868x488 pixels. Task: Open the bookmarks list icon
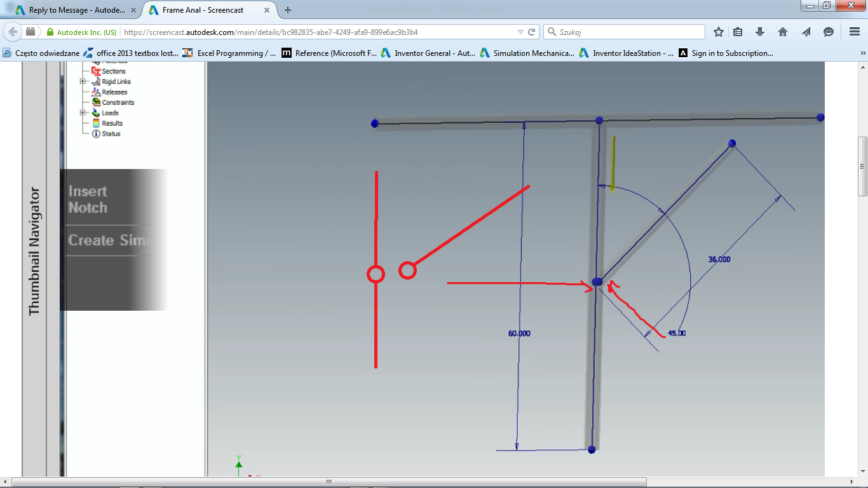[x=738, y=32]
